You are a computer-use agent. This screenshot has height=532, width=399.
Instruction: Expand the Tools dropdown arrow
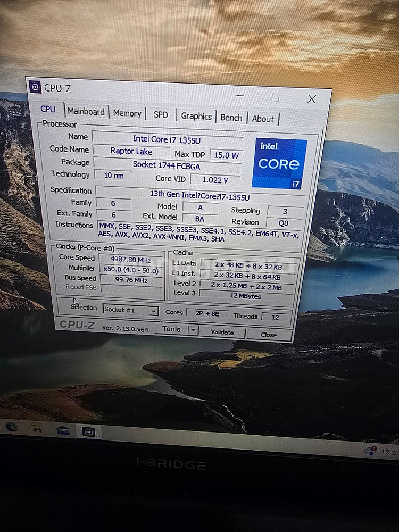pos(193,330)
